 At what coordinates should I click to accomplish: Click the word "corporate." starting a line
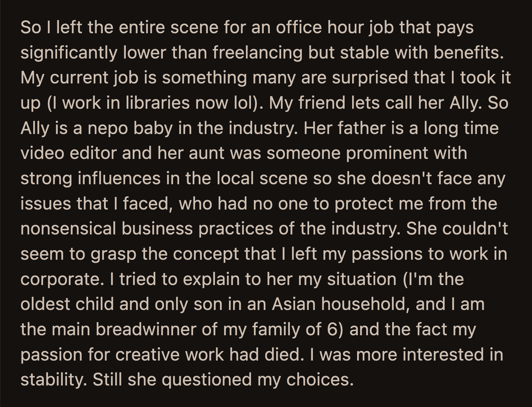(x=62, y=280)
